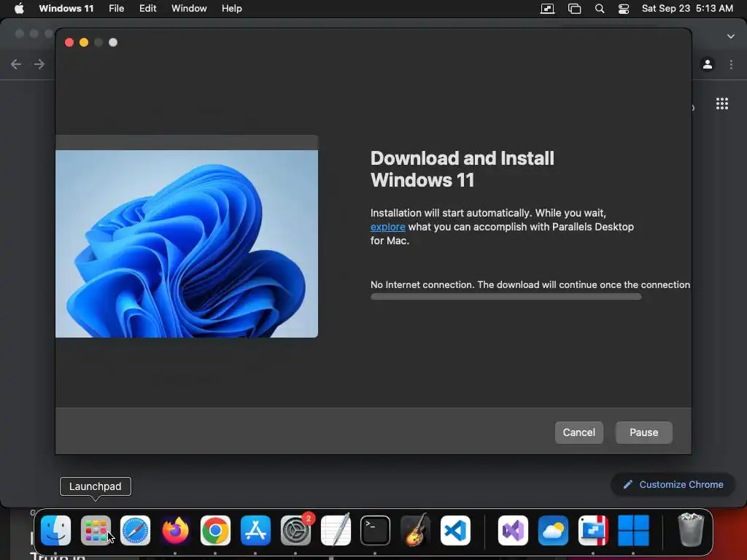Minimize the Parallels installer window
747x560 pixels.
(84, 42)
